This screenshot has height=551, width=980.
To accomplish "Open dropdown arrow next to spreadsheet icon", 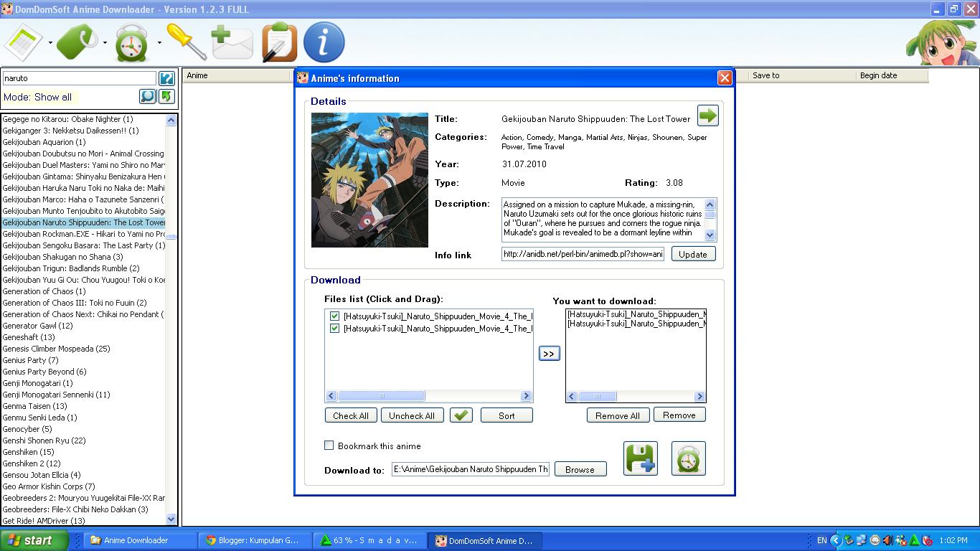I will click(50, 43).
